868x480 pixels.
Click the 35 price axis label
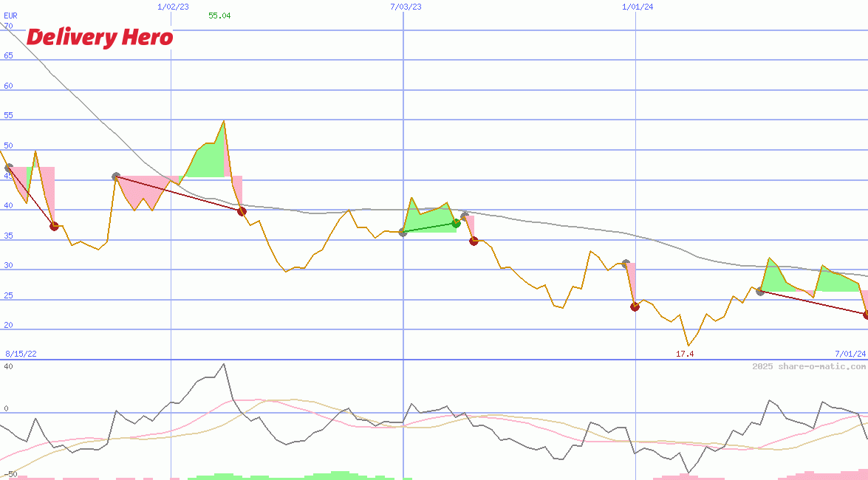pos(8,236)
